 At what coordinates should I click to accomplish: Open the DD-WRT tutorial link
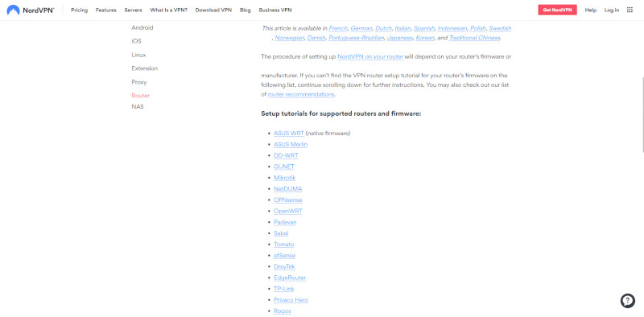pos(286,155)
